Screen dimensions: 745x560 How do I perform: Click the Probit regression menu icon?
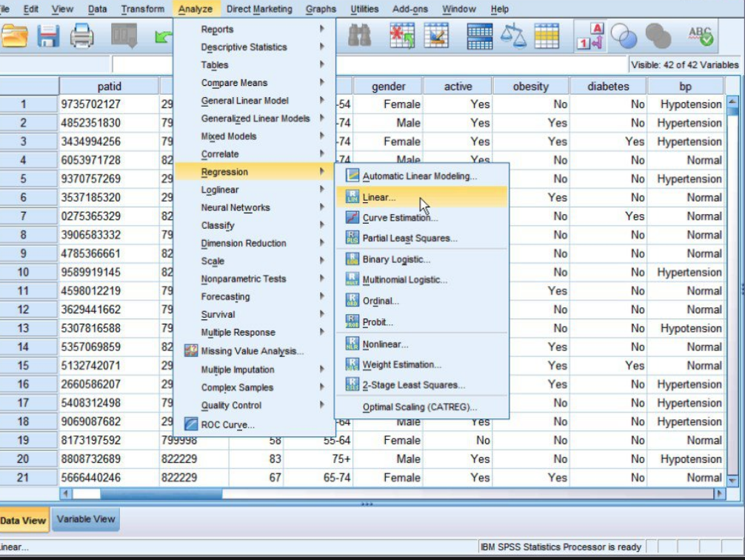[x=352, y=321]
